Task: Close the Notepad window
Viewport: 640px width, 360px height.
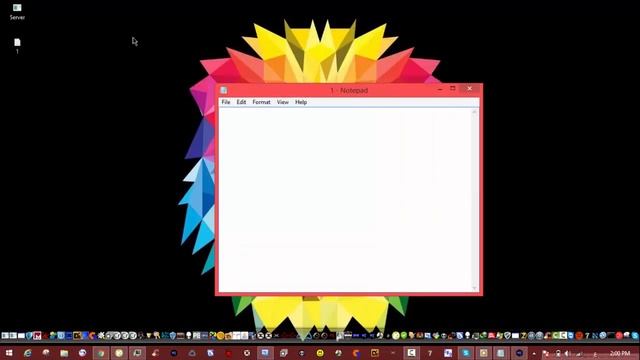Action: pyautogui.click(x=470, y=89)
